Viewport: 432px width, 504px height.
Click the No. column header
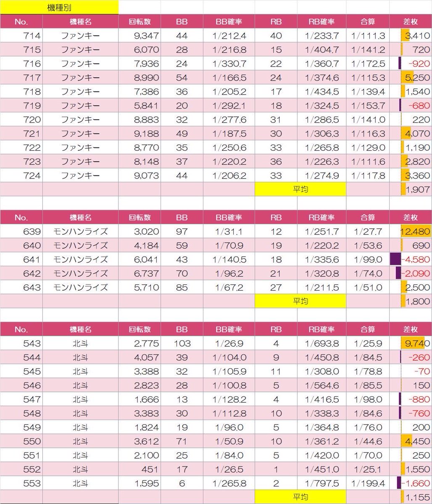coord(21,21)
